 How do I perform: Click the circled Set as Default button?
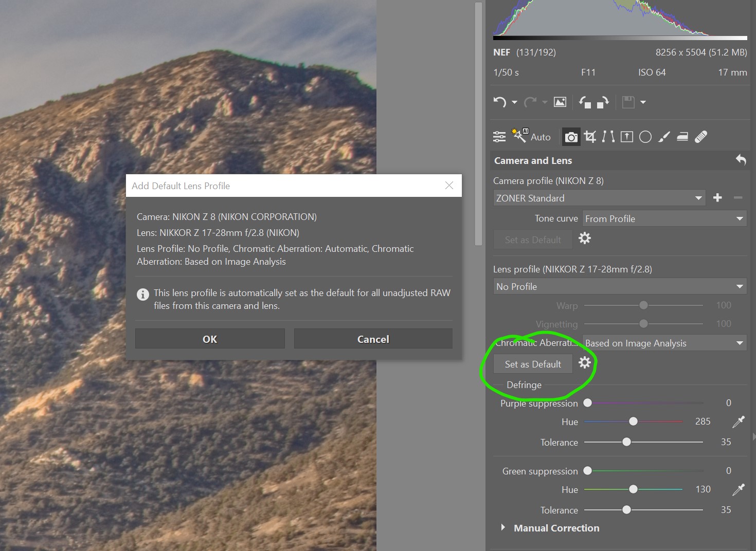[532, 364]
